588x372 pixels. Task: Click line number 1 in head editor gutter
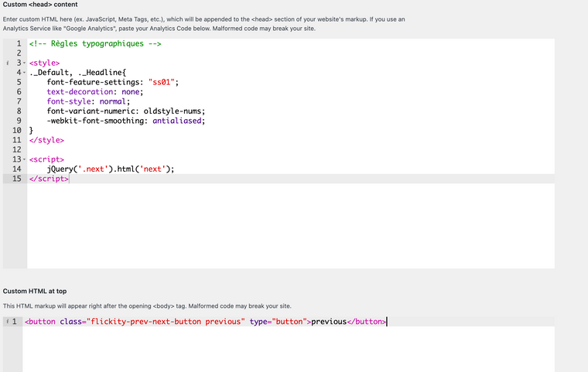pyautogui.click(x=19, y=44)
